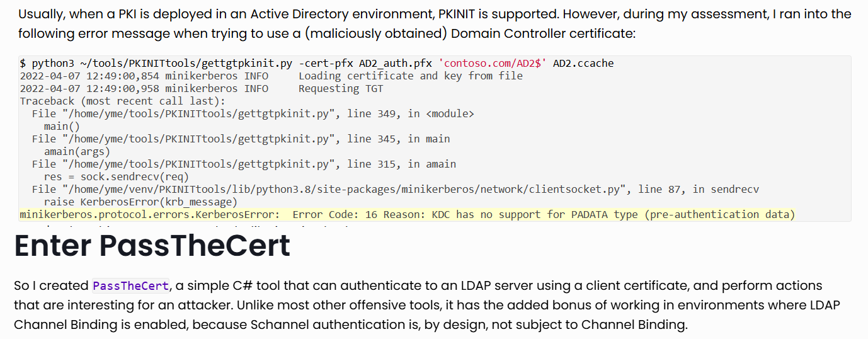Click the line 315 in amain traceback entry

click(244, 164)
